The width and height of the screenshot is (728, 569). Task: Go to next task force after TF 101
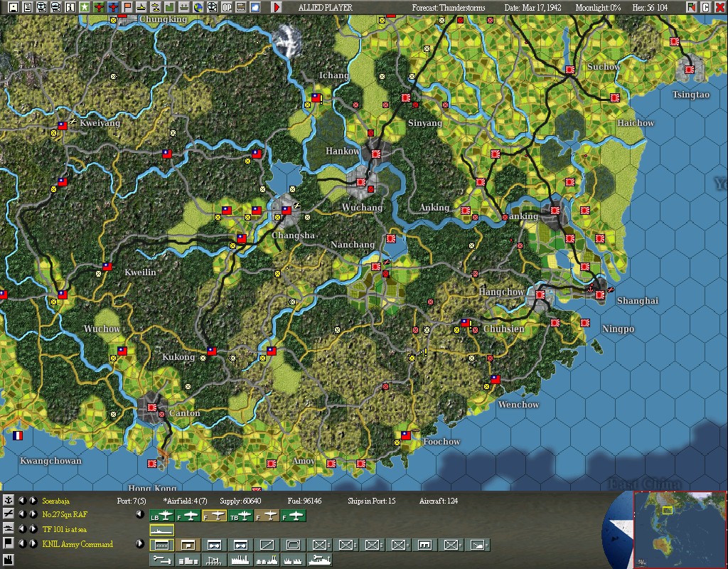coord(33,528)
